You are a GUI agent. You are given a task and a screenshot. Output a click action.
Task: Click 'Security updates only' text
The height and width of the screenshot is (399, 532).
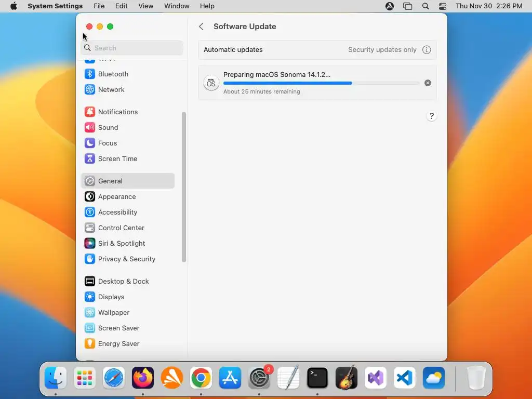(382, 49)
